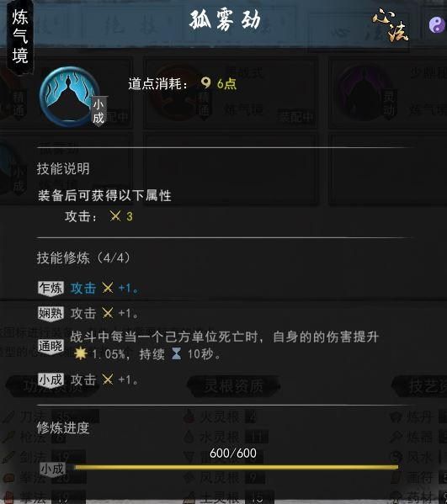Click the hourglass icon before 10秒
Image resolution: width=447 pixels, height=504 pixels.
[x=176, y=353]
